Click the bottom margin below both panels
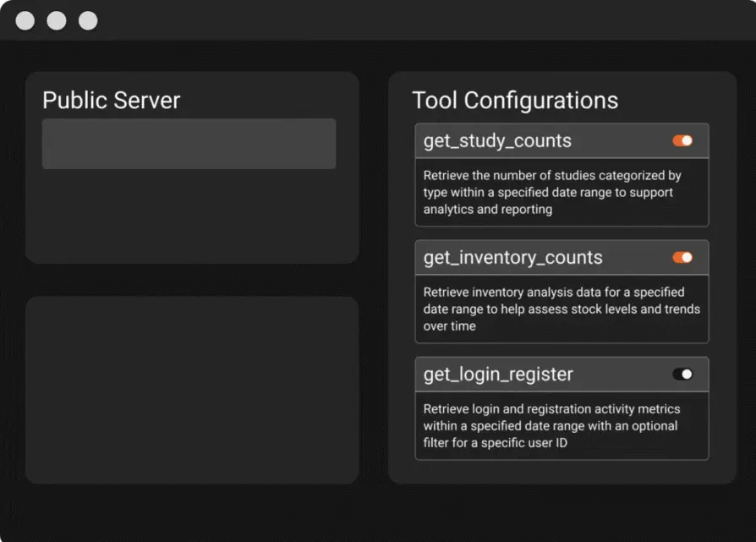Image resolution: width=756 pixels, height=542 pixels. click(378, 512)
